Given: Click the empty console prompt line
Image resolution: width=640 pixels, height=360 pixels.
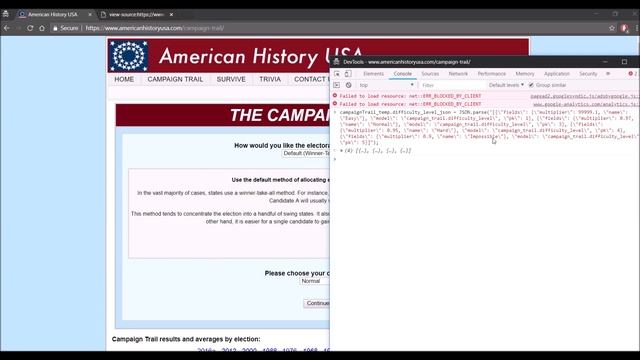Looking at the screenshot, I should [x=486, y=159].
